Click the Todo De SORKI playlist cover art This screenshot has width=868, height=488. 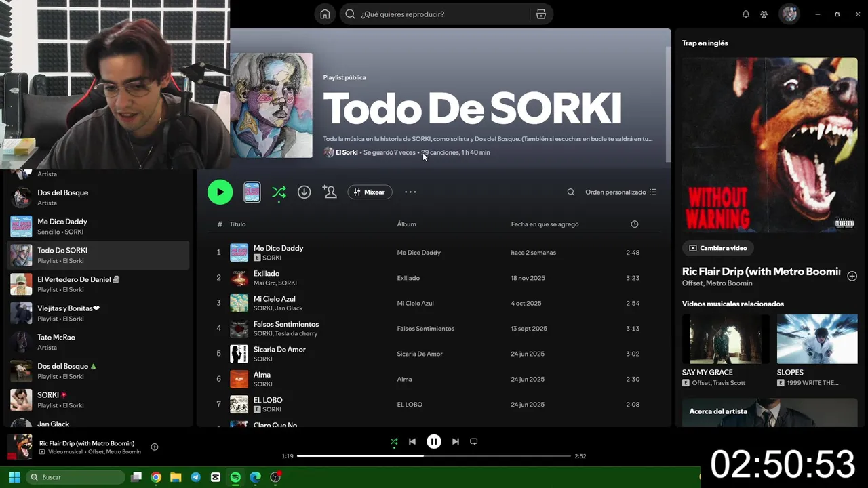click(271, 105)
